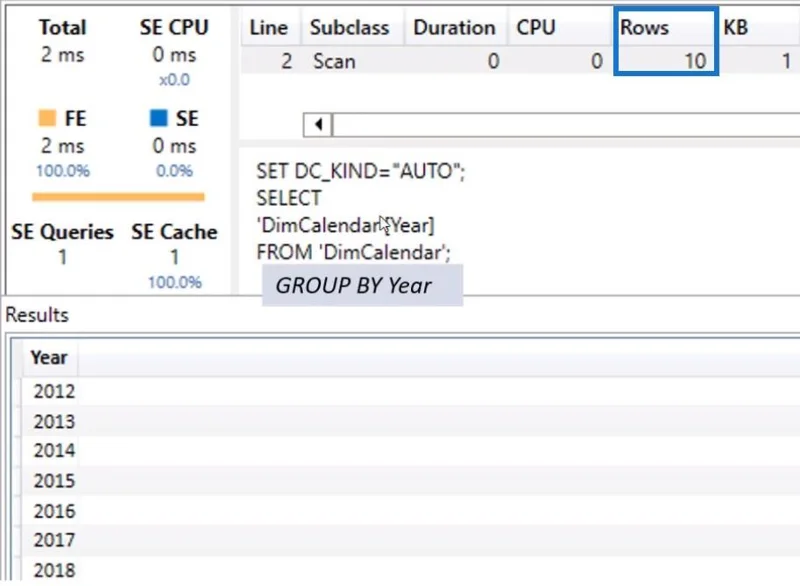Click the SELECT keyword in the query

(289, 198)
